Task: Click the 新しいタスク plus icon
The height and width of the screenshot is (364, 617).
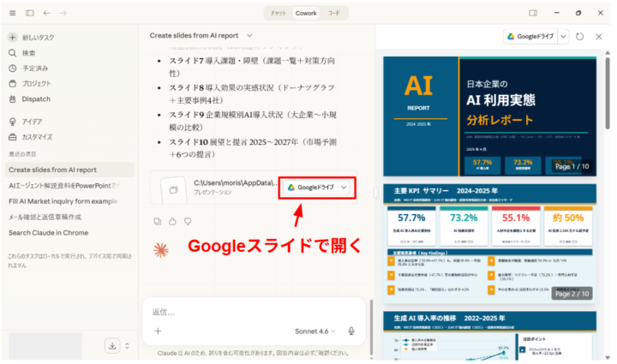Action: (x=12, y=38)
